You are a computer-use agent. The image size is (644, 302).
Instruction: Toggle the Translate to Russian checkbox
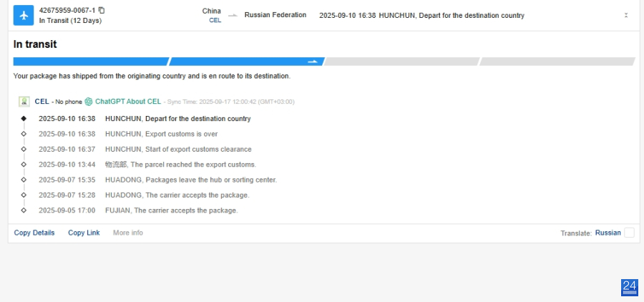pos(629,233)
